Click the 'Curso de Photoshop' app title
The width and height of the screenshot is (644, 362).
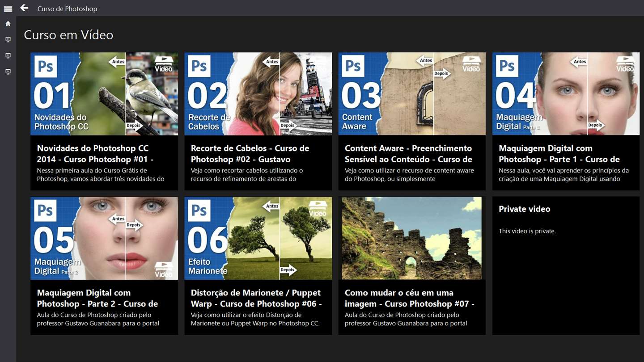pos(67,8)
